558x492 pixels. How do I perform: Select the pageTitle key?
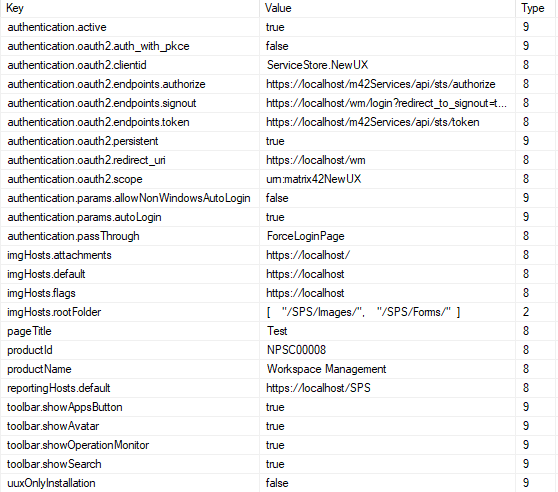(x=29, y=331)
